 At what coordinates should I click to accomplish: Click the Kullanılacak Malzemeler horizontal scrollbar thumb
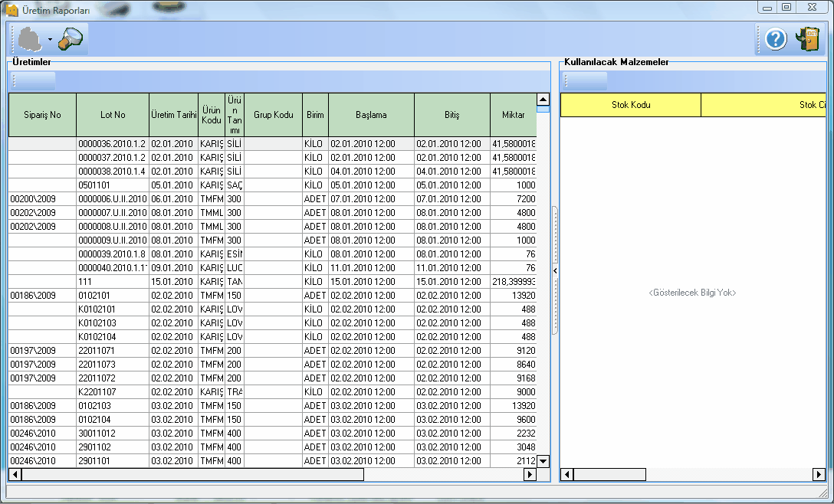pos(609,474)
